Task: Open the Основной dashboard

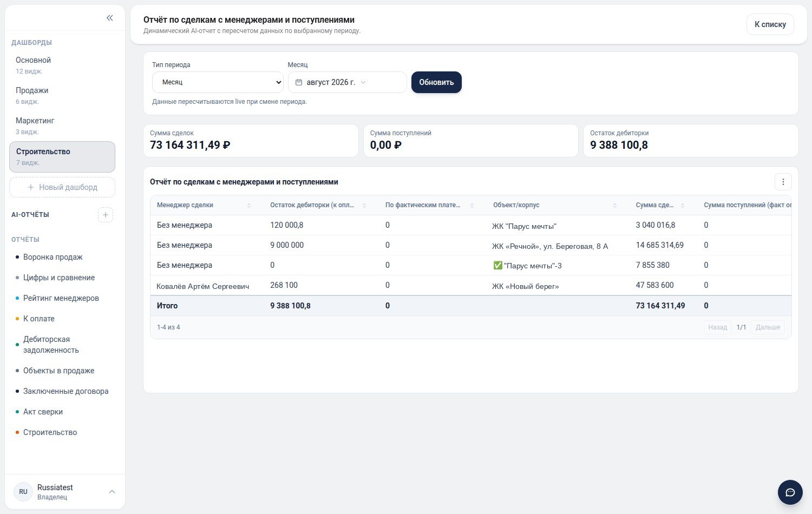Action: (62, 65)
